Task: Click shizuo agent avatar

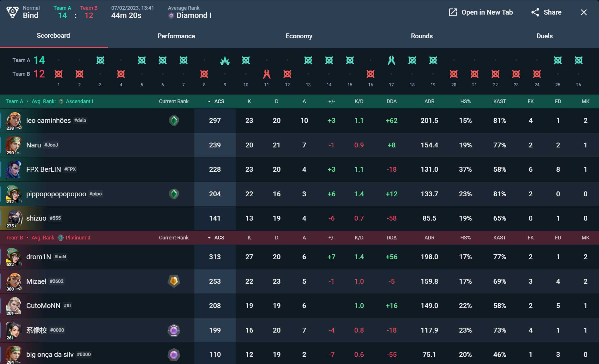Action: click(x=13, y=218)
